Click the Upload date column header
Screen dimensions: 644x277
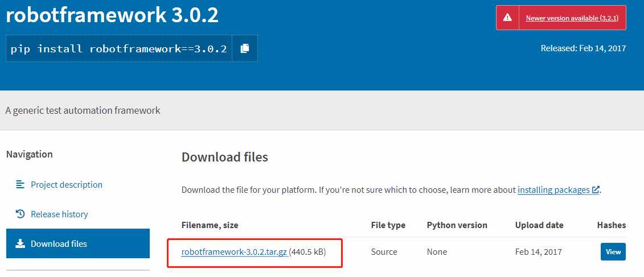pos(539,225)
